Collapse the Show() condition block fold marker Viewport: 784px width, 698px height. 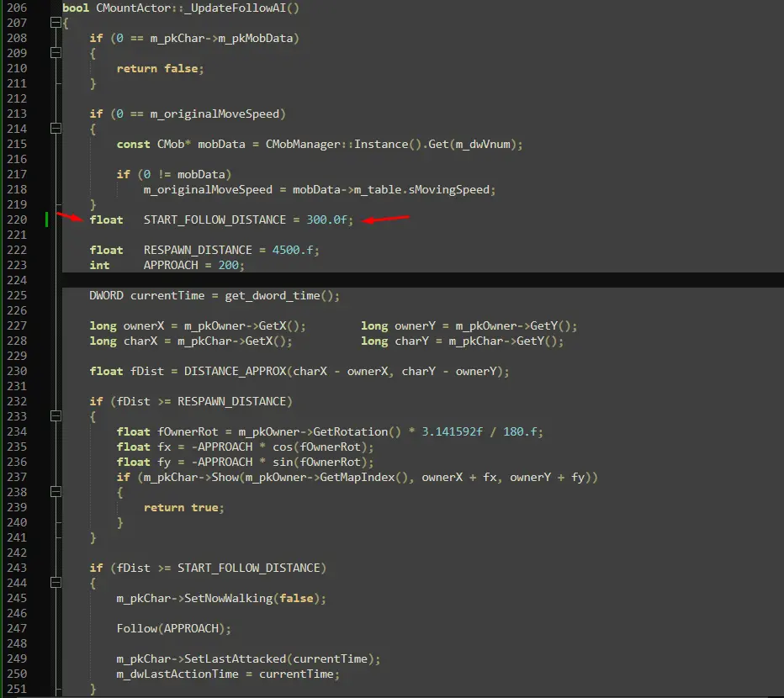(x=55, y=492)
